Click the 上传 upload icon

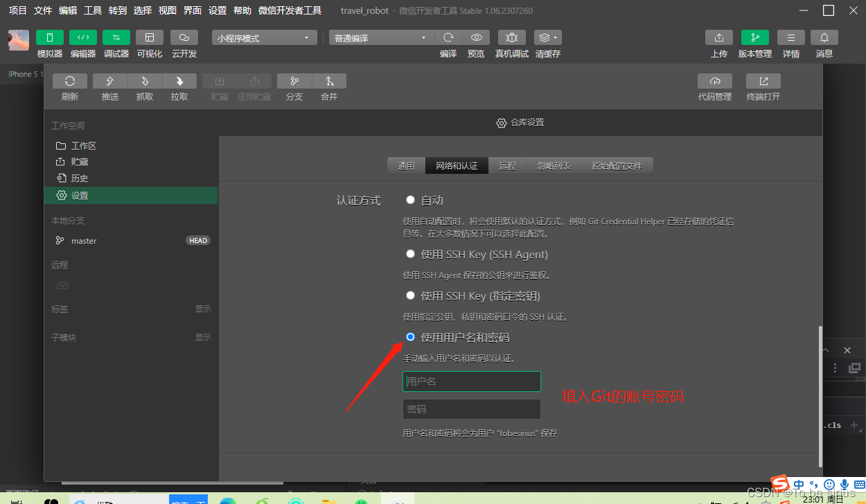coord(719,37)
